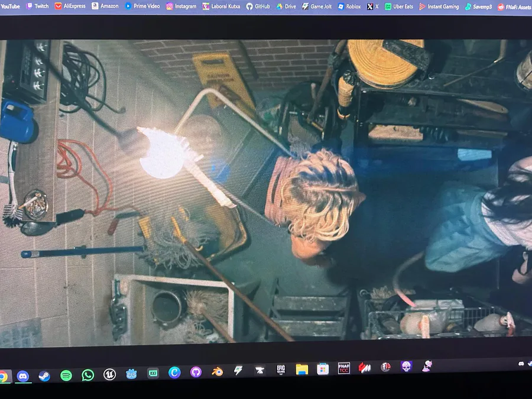Screen dimensions: 532x399
Task: Open the X bookmark
Action: tap(372, 6)
